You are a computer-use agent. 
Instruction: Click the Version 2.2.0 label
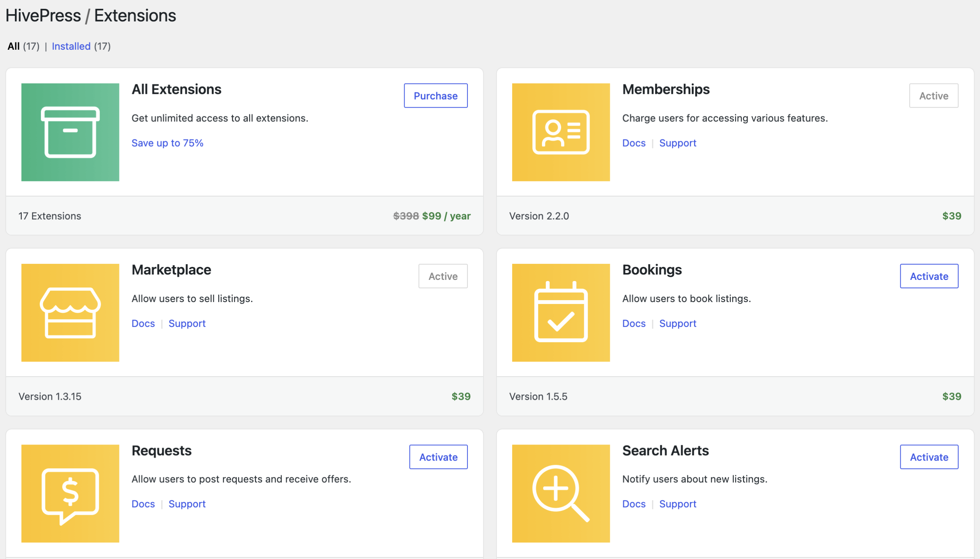point(539,216)
